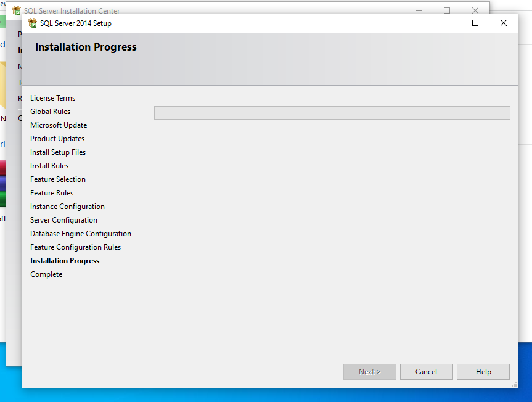The width and height of the screenshot is (532, 402).
Task: Go to the Global Rules step
Action: pos(50,112)
